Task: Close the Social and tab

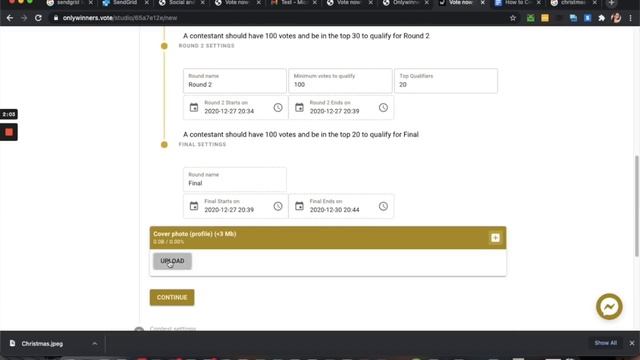Action: [x=202, y=3]
